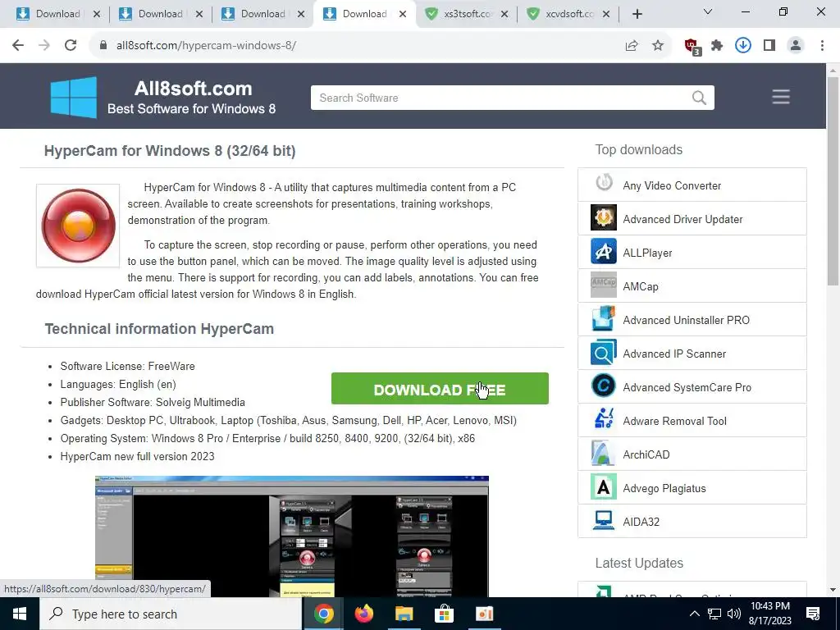Open Chrome three-dot menu

(x=822, y=46)
